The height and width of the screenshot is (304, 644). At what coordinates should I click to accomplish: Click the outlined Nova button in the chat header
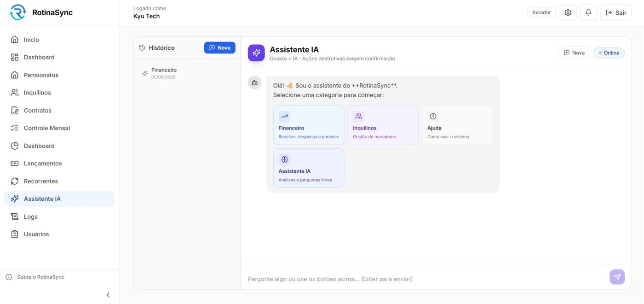574,53
